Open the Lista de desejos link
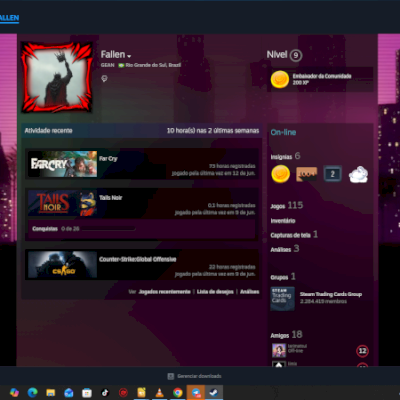 (x=215, y=292)
